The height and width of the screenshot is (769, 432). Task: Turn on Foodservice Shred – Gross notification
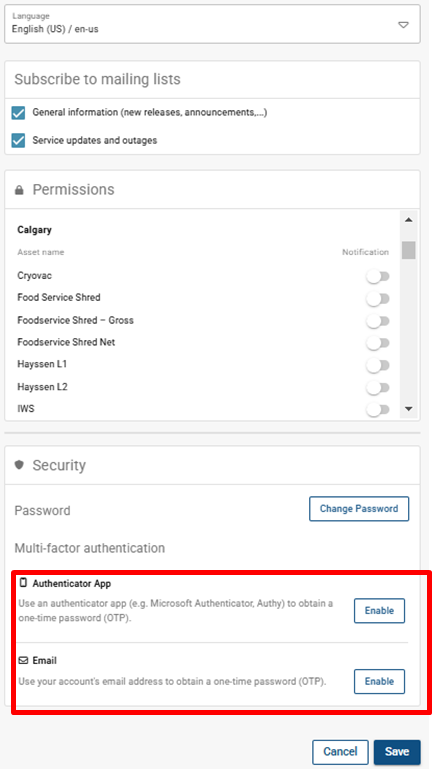pyautogui.click(x=378, y=321)
